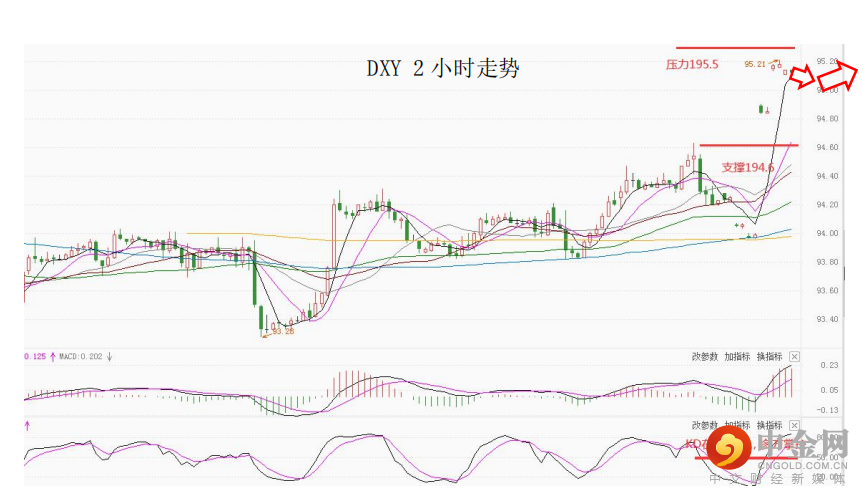Close the MACD indicator panel

pos(794,357)
